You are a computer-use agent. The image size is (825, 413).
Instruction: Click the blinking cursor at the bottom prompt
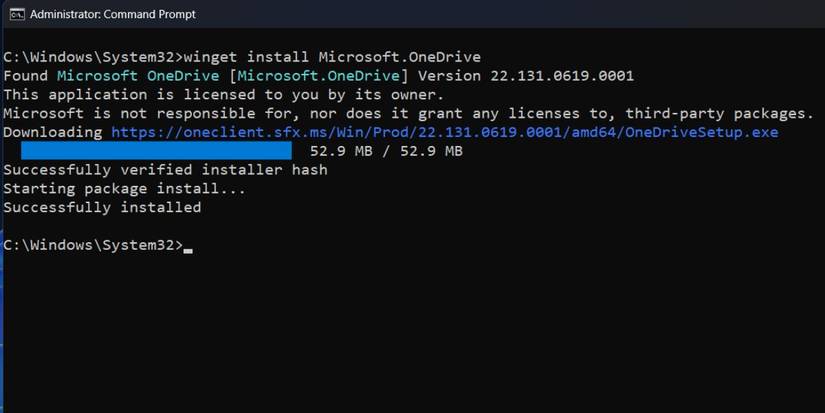click(x=188, y=246)
